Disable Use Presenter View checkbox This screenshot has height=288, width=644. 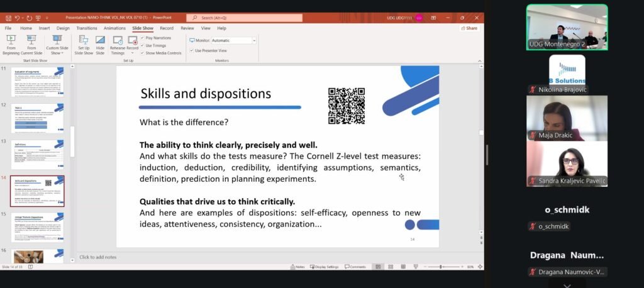[191, 50]
